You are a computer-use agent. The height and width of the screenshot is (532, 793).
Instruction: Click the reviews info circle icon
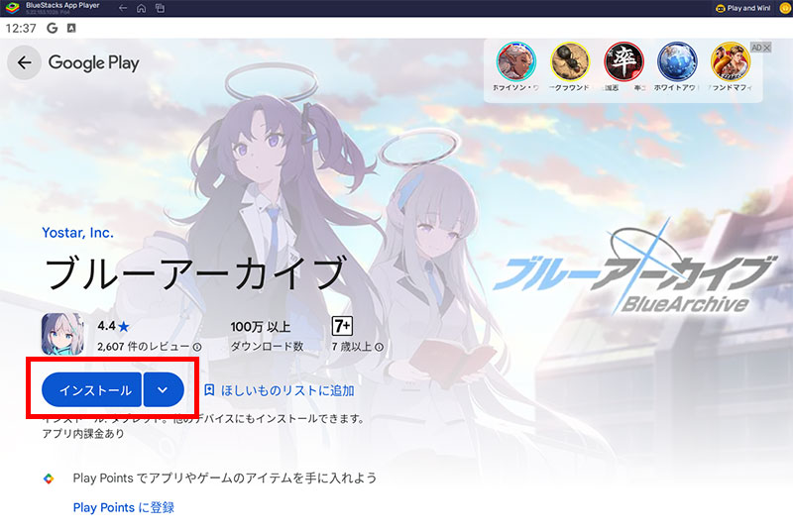196,347
